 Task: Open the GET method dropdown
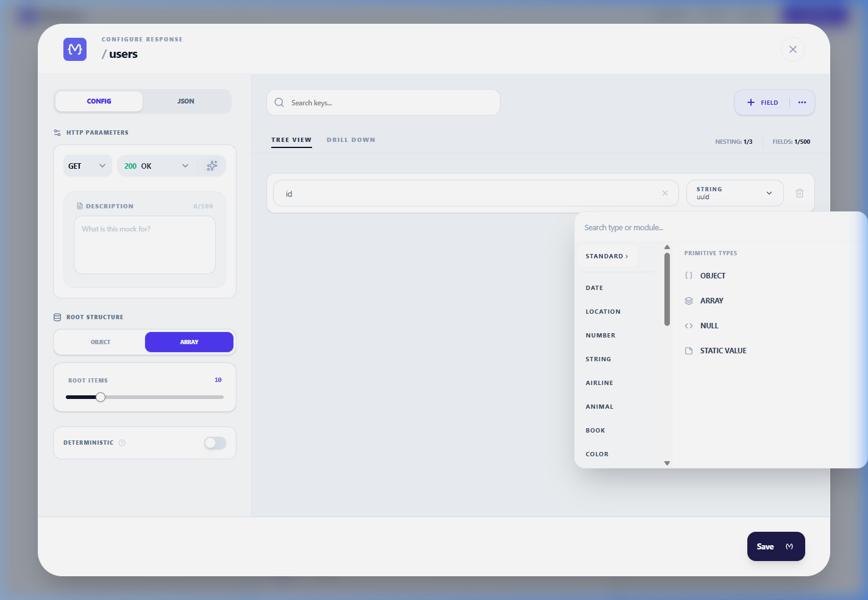click(x=87, y=166)
